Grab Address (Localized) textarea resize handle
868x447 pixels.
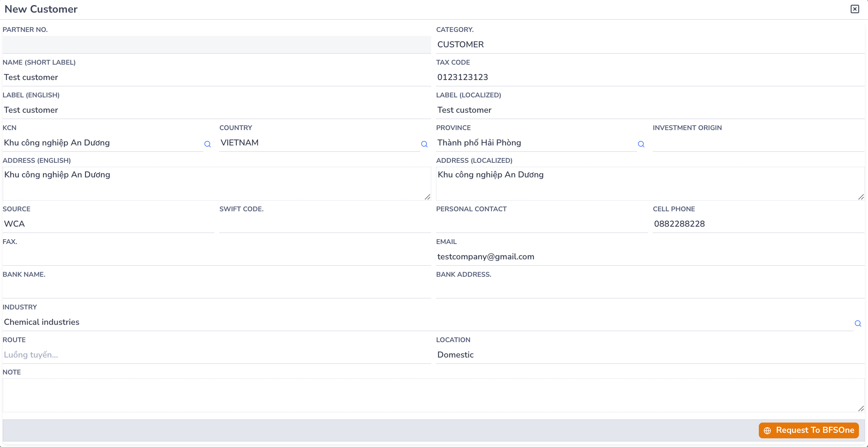pyautogui.click(x=861, y=197)
